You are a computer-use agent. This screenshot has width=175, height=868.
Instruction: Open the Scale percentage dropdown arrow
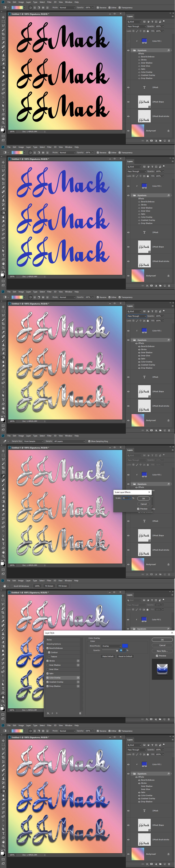tap(130, 498)
